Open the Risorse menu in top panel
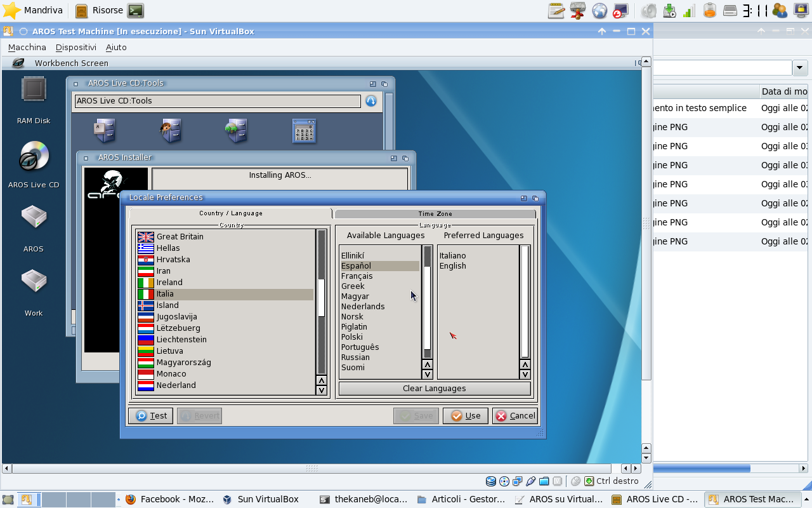812x508 pixels. click(x=99, y=10)
